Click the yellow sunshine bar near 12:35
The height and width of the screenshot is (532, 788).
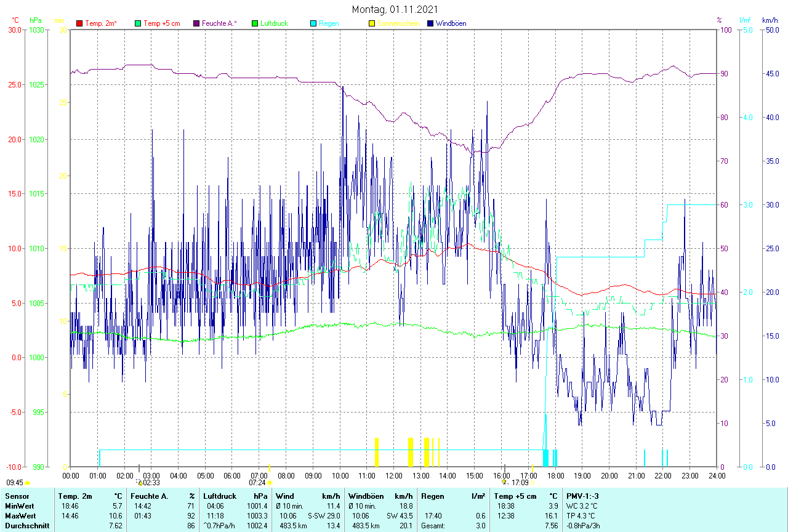click(411, 452)
